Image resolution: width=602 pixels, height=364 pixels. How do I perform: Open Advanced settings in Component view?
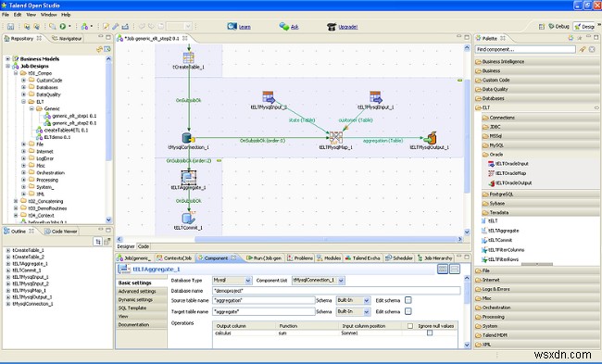coord(137,292)
